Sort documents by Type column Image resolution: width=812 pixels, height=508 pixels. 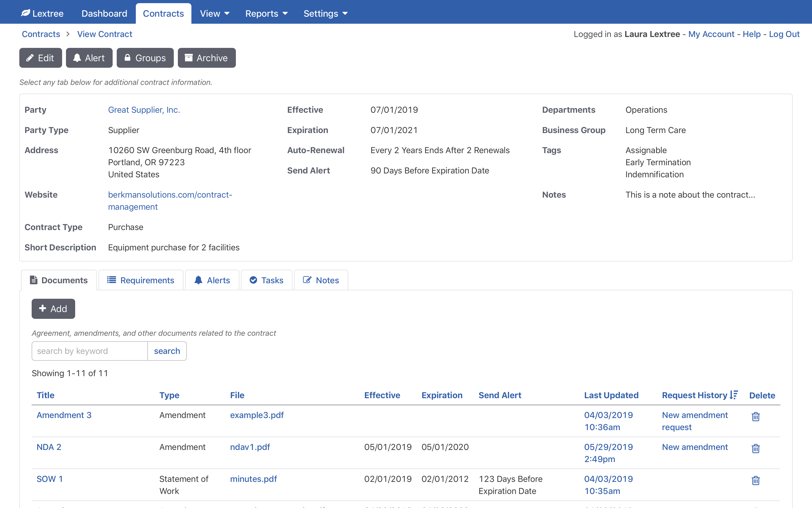(x=169, y=395)
